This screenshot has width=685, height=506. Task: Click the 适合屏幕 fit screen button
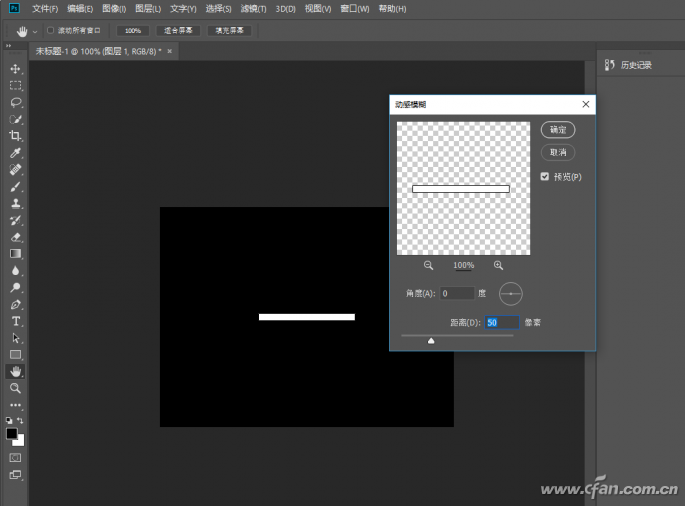tap(178, 31)
